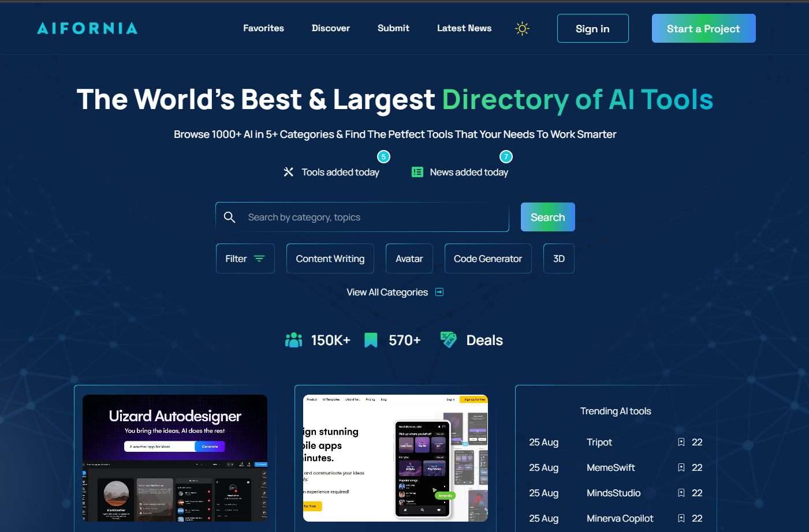This screenshot has width=809, height=532.
Task: Bookmark the MindsStudio tool
Action: [x=681, y=493]
